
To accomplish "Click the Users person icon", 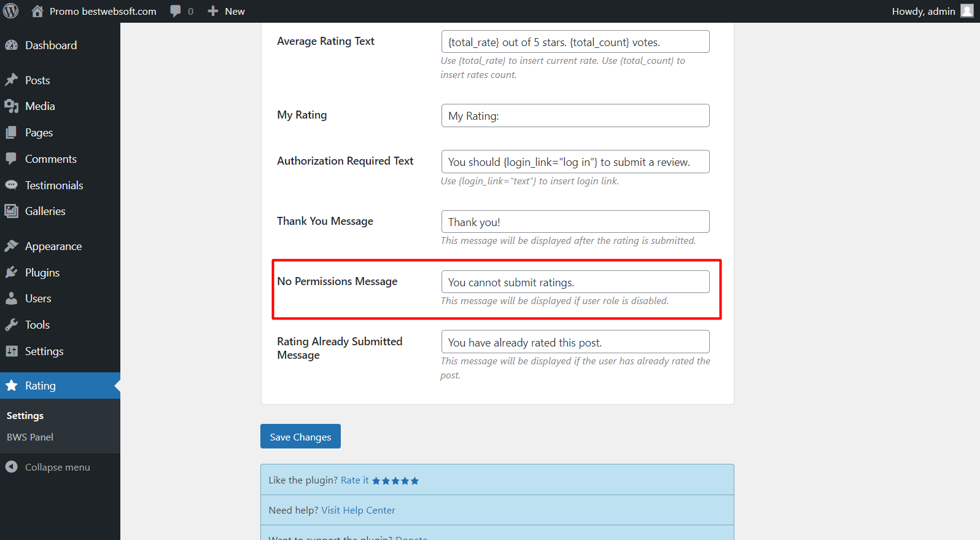I will (x=12, y=299).
